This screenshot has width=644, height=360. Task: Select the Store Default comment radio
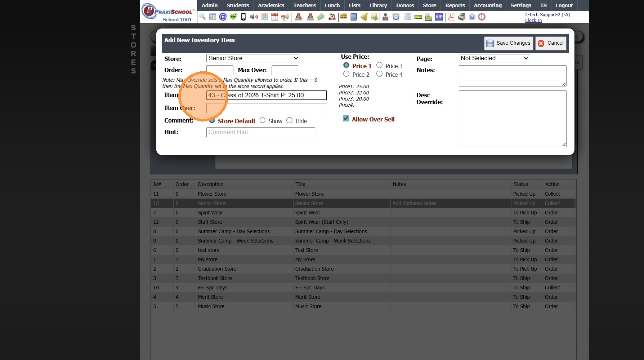[212, 120]
